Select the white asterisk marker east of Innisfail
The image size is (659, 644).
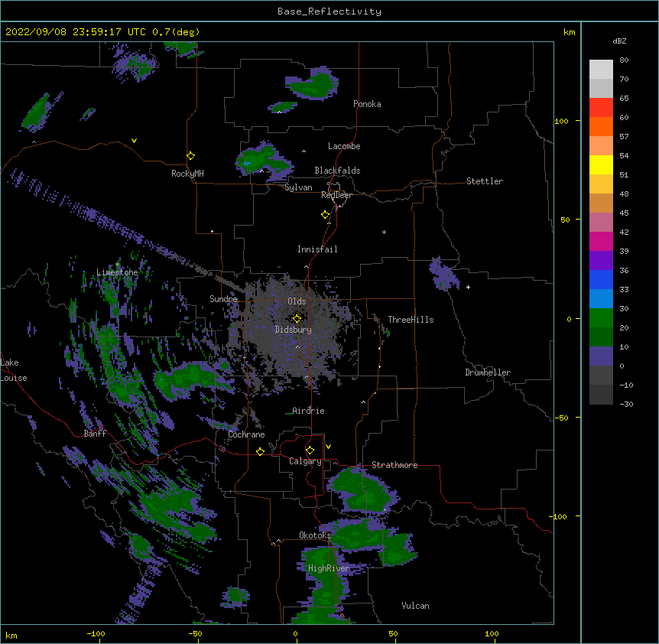(384, 233)
